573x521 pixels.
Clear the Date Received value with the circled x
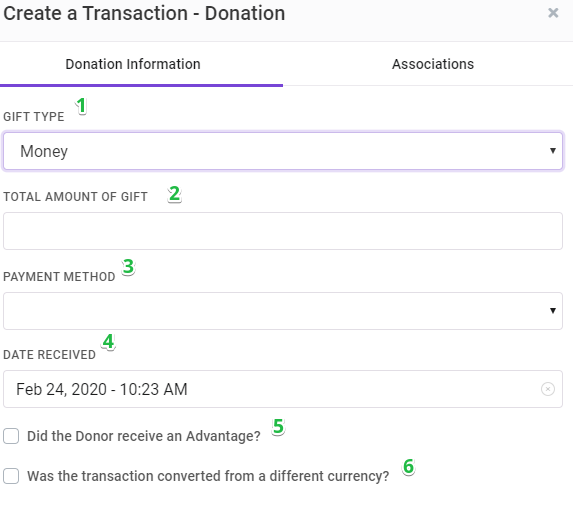(x=547, y=389)
